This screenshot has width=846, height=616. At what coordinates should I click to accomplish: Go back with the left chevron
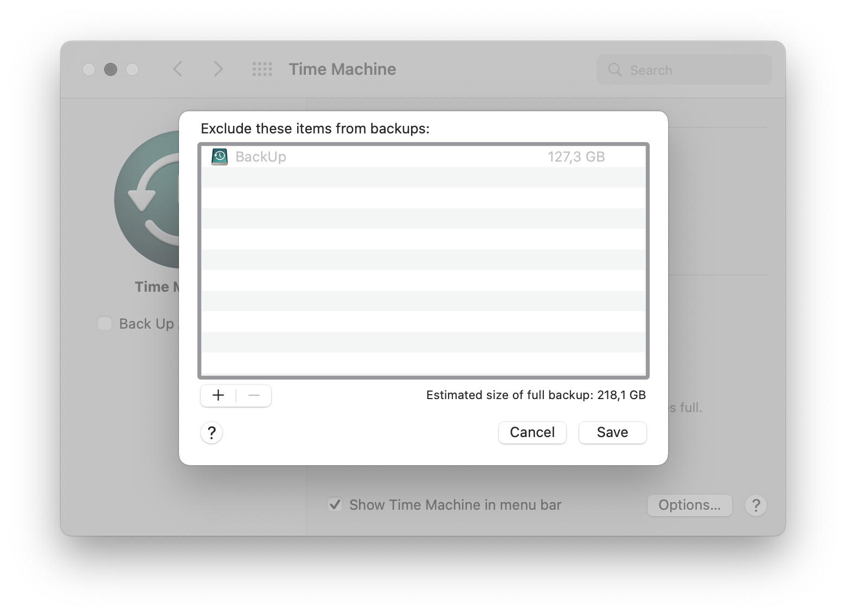pos(177,69)
